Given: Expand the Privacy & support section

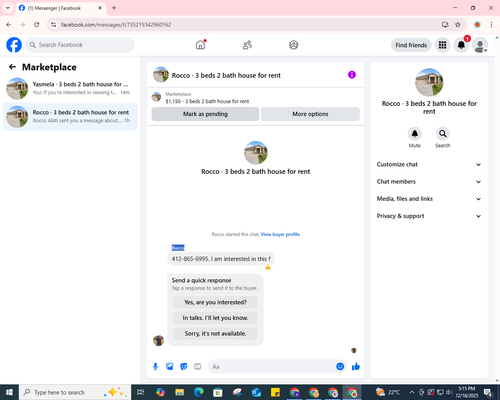Looking at the screenshot, I should pyautogui.click(x=429, y=216).
